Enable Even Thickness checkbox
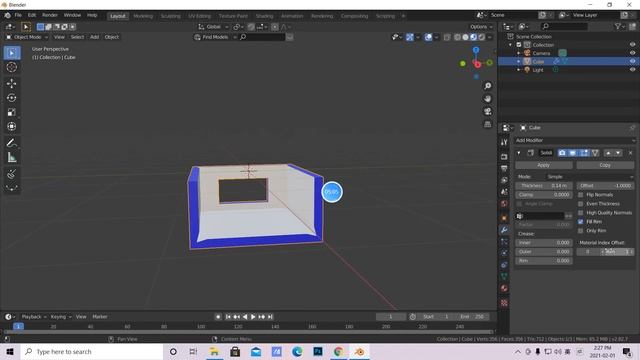The height and width of the screenshot is (360, 640). point(580,204)
